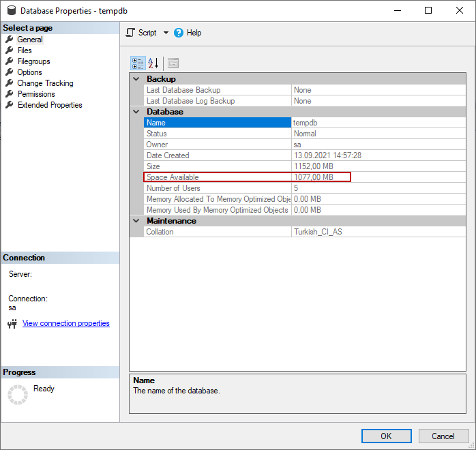The image size is (476, 450).
Task: Click the Help button label
Action: pos(194,33)
